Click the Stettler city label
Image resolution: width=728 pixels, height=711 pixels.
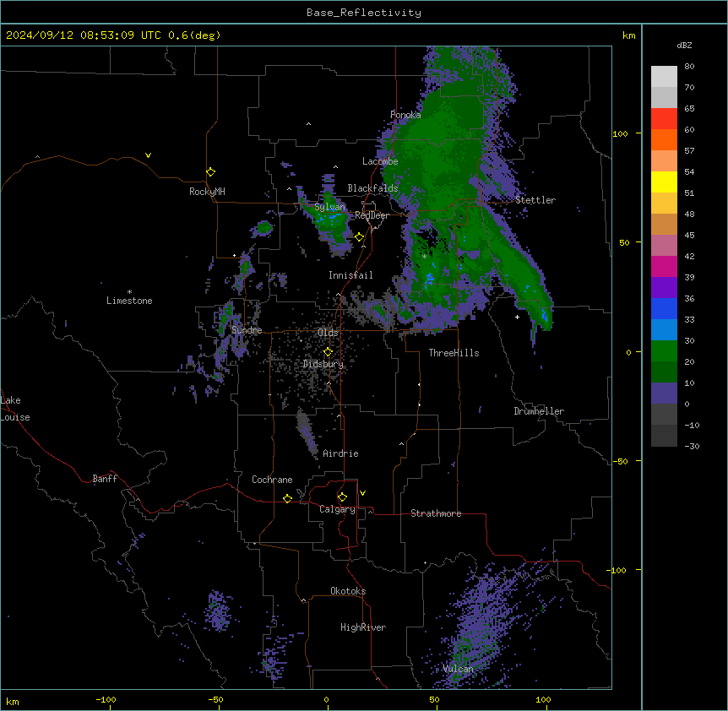point(535,200)
